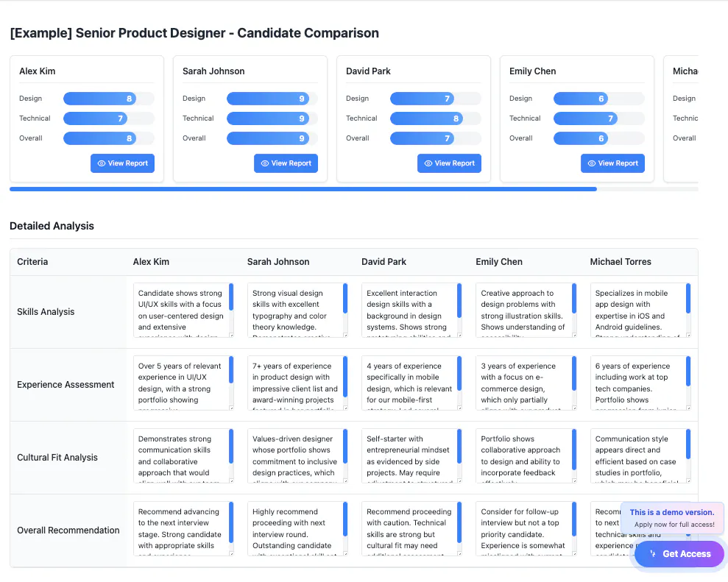Click the demo version apply now notice
728x582 pixels.
click(x=672, y=518)
